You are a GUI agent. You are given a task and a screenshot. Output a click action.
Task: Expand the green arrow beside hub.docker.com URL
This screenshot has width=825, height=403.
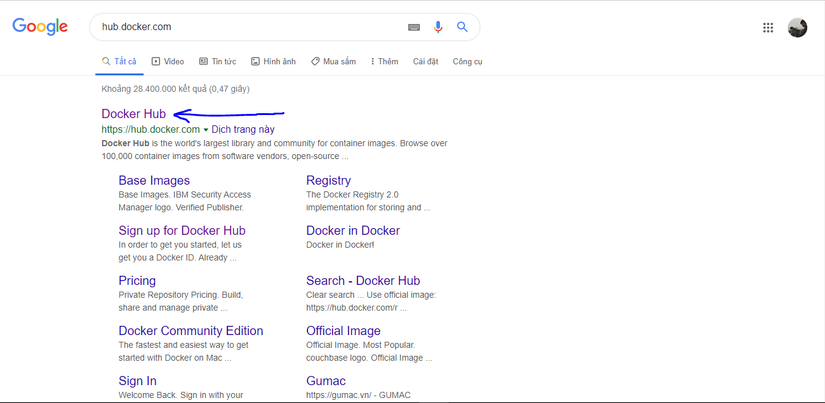pos(206,130)
